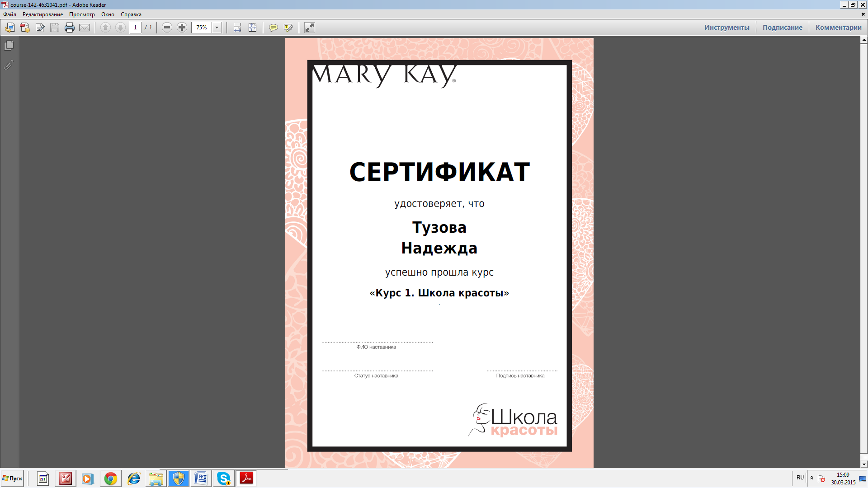Viewport: 868px width, 488px height.
Task: Click scroll down arrow of vertical scrollbar
Action: [864, 465]
